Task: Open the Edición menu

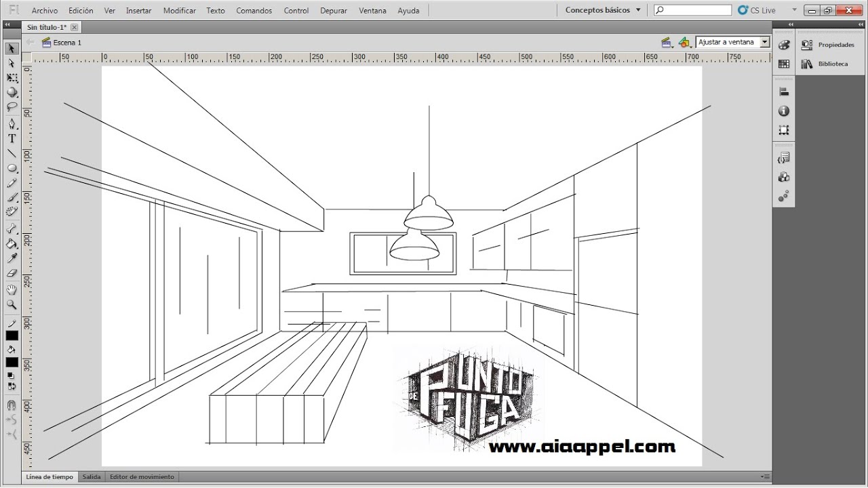Action: (81, 11)
